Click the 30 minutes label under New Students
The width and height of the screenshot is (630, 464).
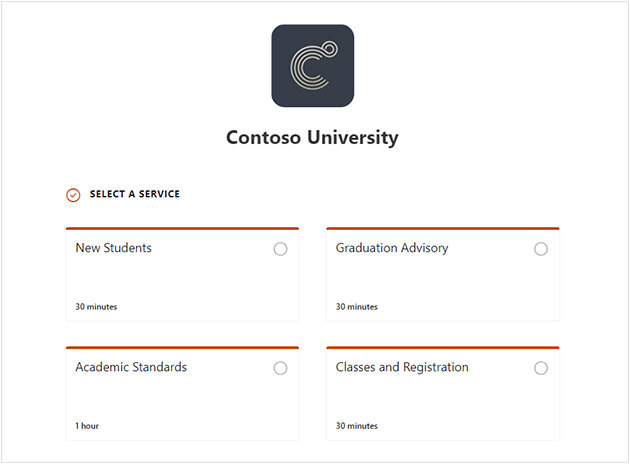click(x=96, y=307)
